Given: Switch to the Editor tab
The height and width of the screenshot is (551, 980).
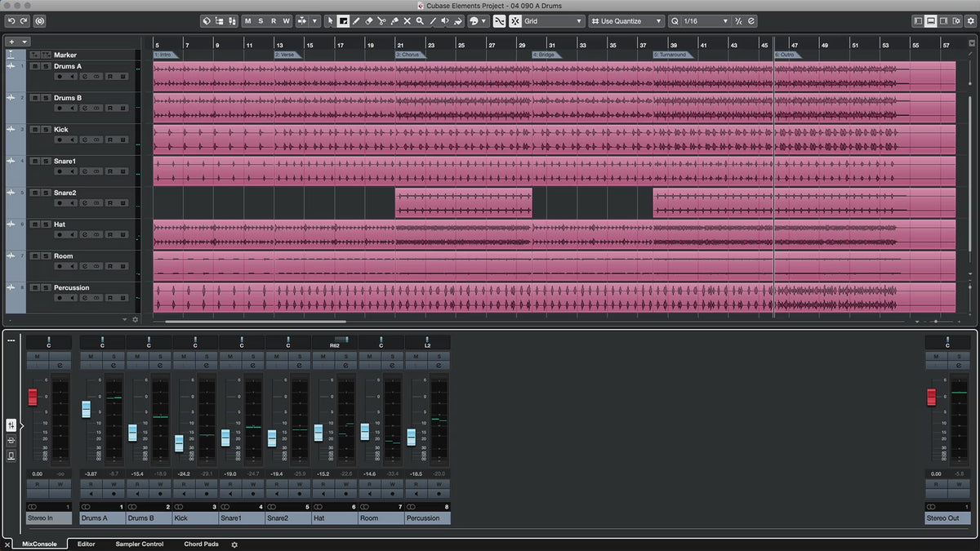Looking at the screenshot, I should 86,544.
